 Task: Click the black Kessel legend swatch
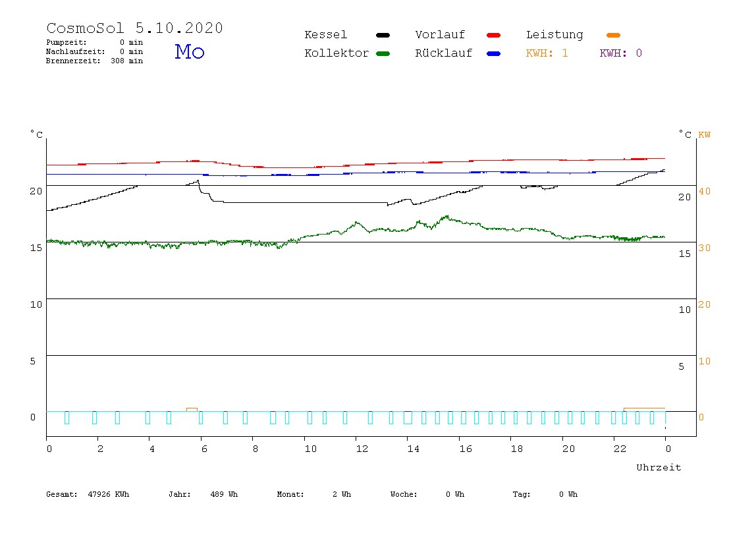[383, 35]
